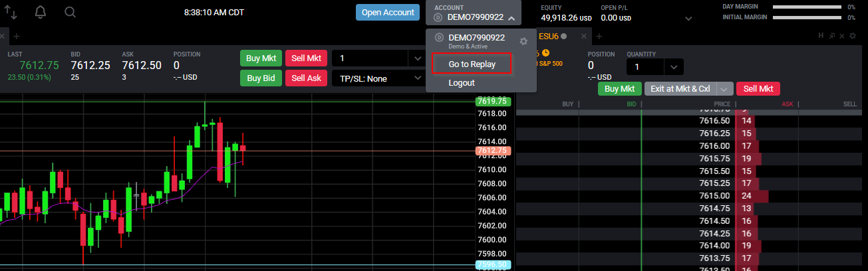
Task: Click the SELL column header in DOM
Action: coord(850,104)
